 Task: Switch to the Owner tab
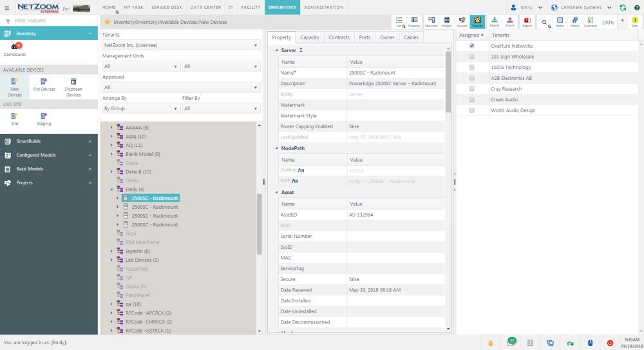pos(387,37)
